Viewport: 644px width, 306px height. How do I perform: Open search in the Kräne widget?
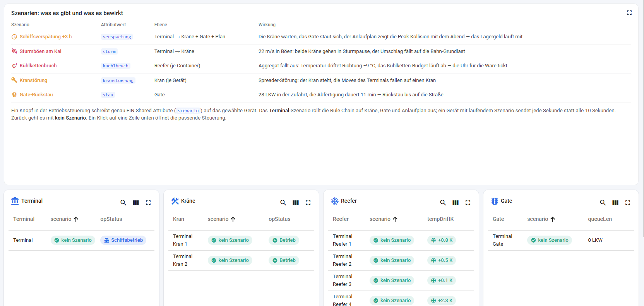coord(283,203)
